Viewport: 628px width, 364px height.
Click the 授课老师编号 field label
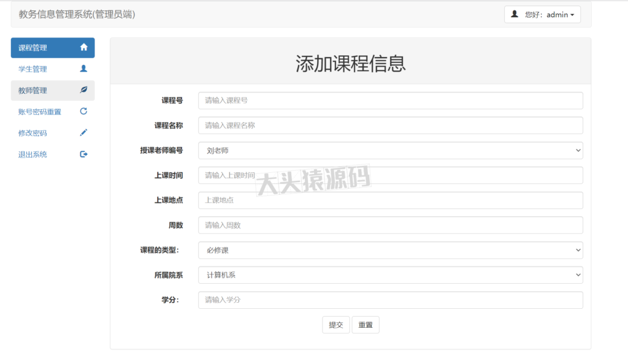click(x=161, y=150)
